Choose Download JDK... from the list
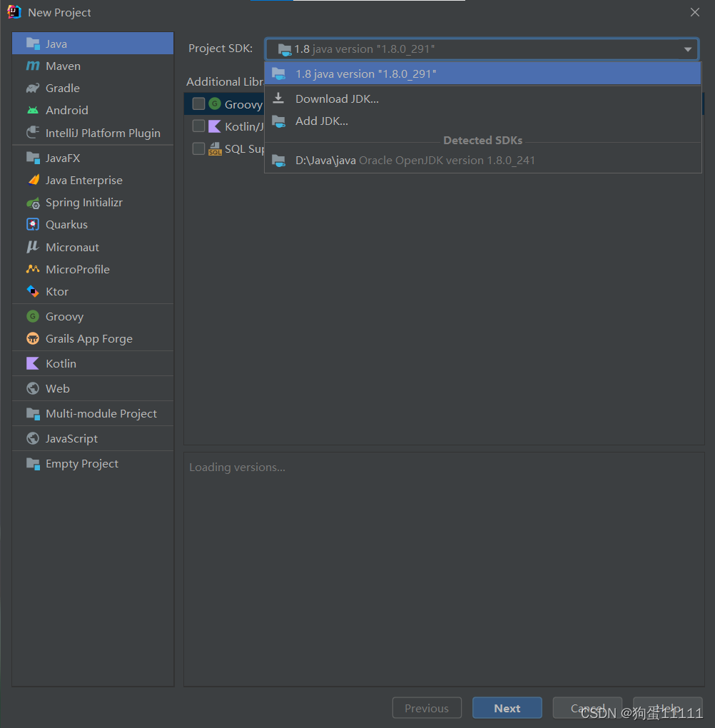This screenshot has width=715, height=728. pos(483,99)
